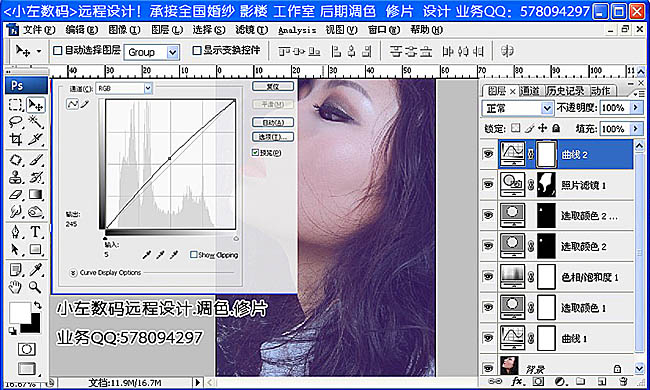The image size is (650, 390).
Task: Open the blend mode dropdown 正常
Action: (x=547, y=109)
